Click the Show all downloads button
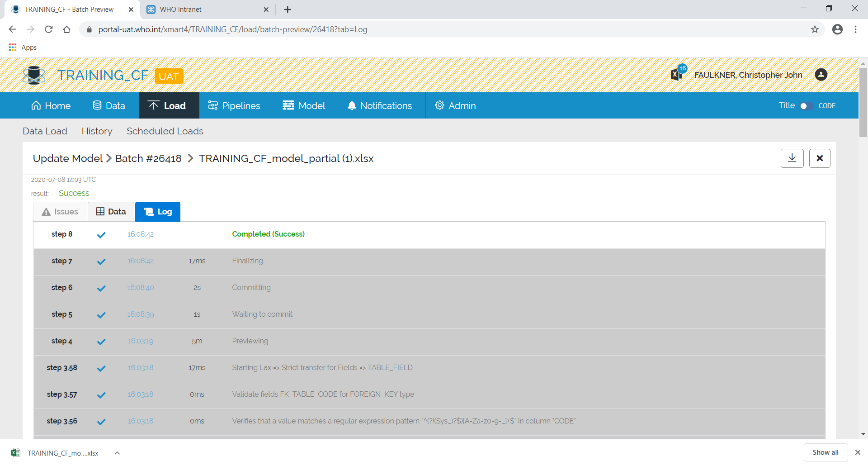This screenshot has height=466, width=868. coord(825,452)
